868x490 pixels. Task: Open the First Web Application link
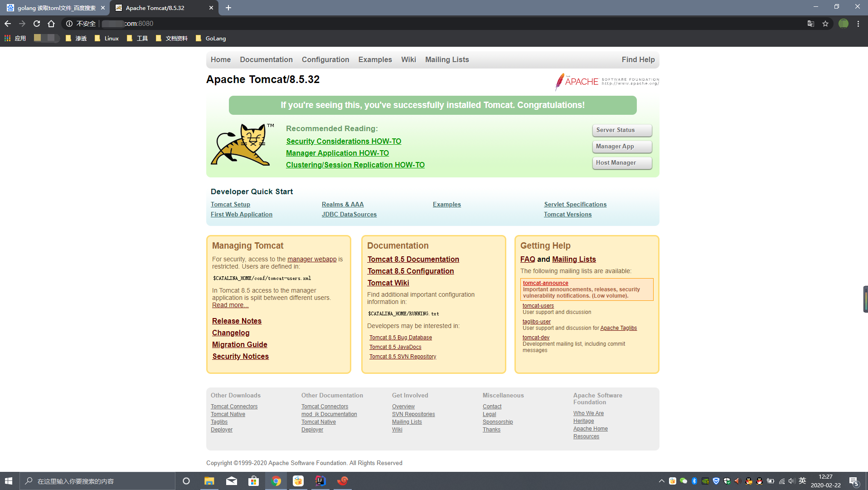pyautogui.click(x=242, y=214)
